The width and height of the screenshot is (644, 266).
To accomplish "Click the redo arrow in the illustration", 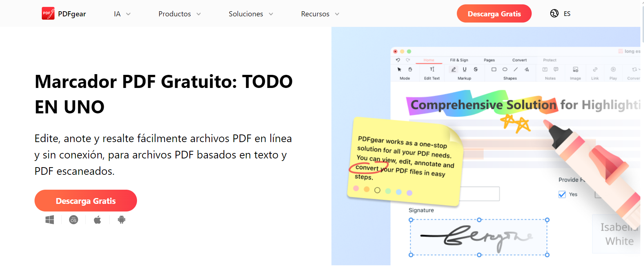I will 408,60.
